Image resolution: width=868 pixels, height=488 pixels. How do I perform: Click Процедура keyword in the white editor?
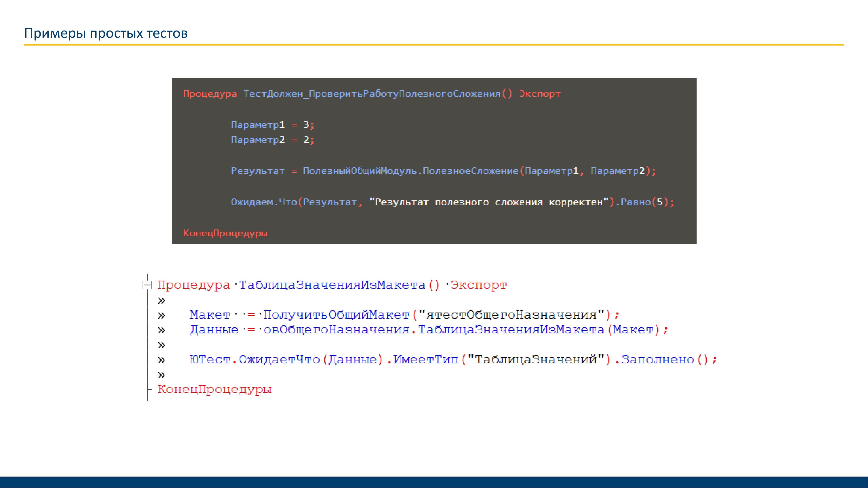coord(193,285)
